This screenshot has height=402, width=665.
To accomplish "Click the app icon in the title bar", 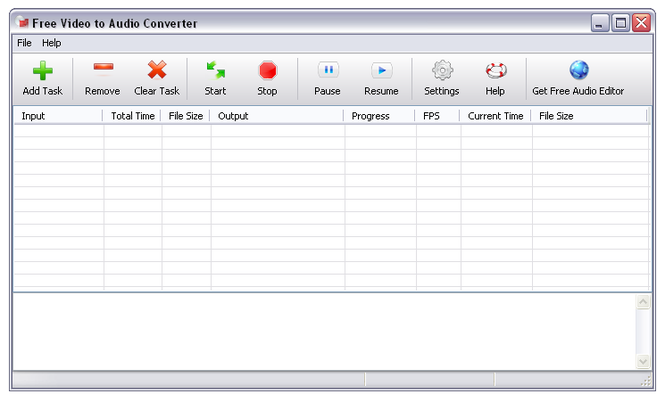I will pos(22,22).
